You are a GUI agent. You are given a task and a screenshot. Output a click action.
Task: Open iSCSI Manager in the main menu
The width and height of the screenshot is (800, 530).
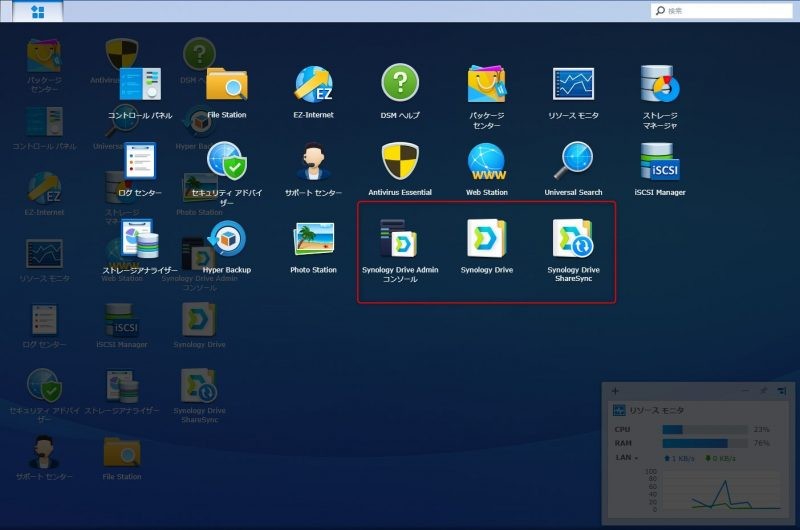[660, 164]
